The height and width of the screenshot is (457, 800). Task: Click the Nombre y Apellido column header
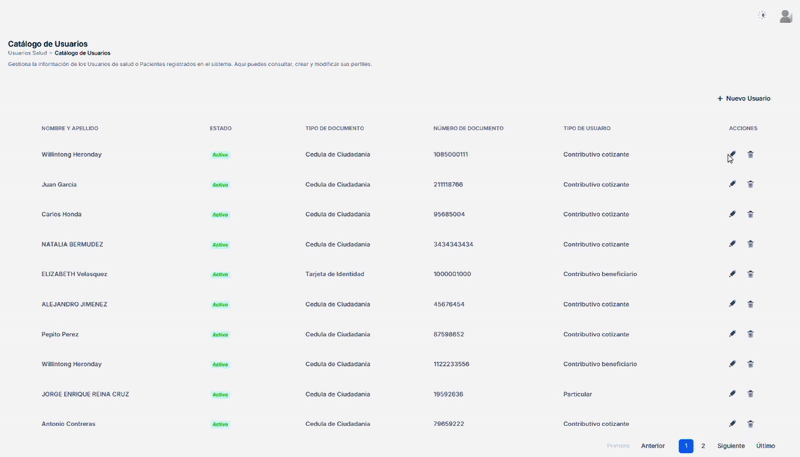click(x=70, y=129)
